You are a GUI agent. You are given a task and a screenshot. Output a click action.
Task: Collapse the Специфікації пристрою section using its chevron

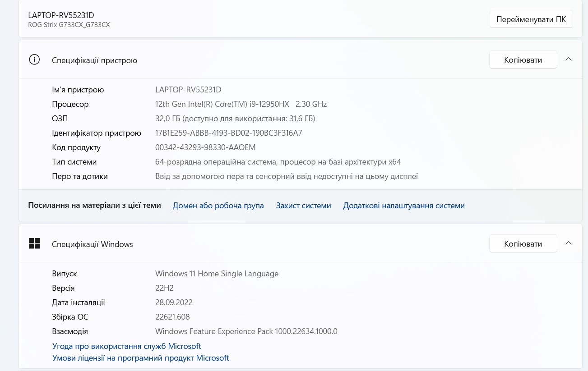569,60
